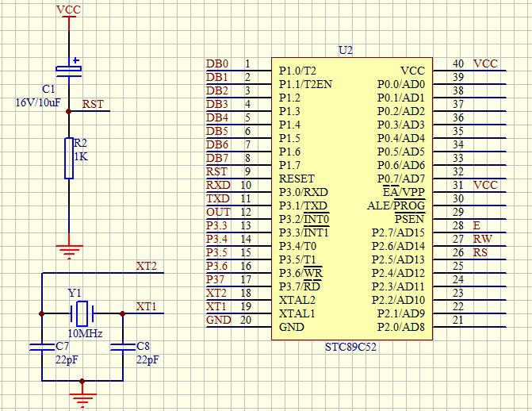Select the 16V/10uF capacitor value text
The image size is (532, 411).
pyautogui.click(x=38, y=102)
